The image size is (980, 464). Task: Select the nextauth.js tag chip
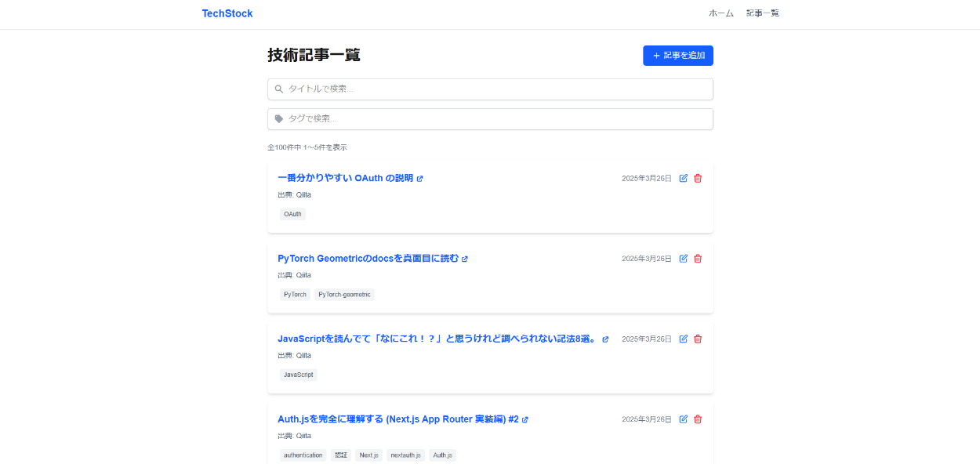point(405,455)
